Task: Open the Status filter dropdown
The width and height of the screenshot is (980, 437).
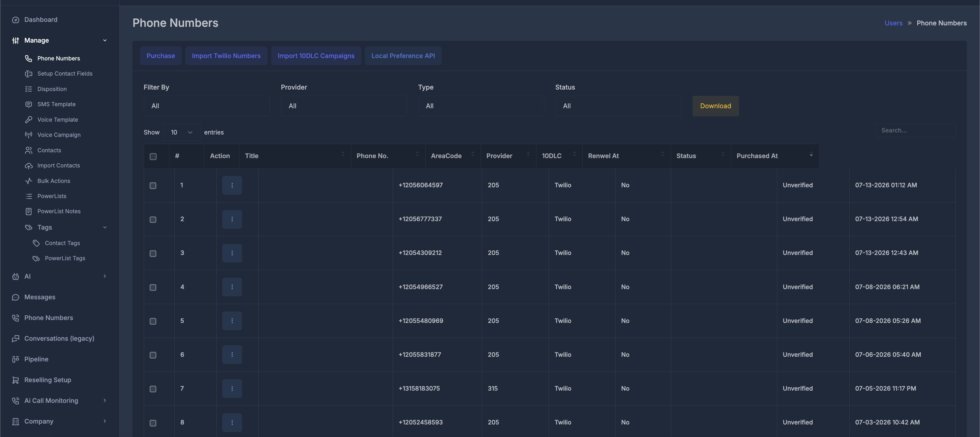Action: (618, 106)
